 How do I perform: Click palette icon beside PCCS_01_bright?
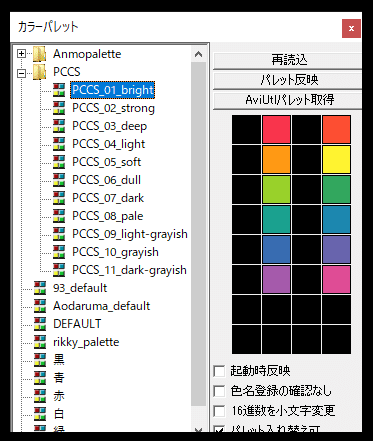click(x=59, y=90)
